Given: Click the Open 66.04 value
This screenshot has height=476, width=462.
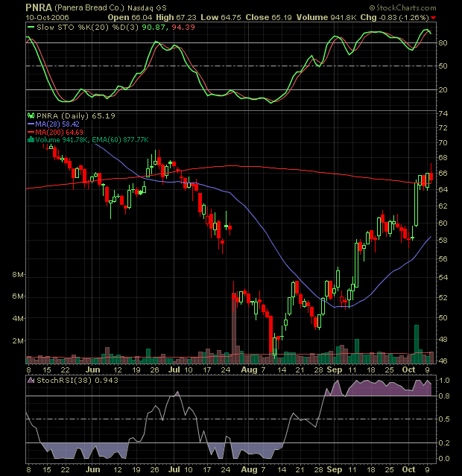Looking at the screenshot, I should 130,17.
